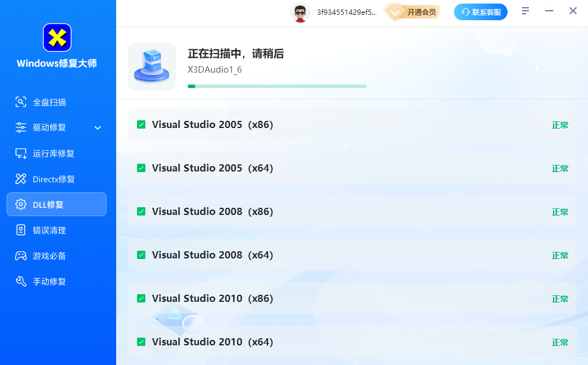The width and height of the screenshot is (588, 365).
Task: Click the 错误清理 icon
Action: (21, 230)
